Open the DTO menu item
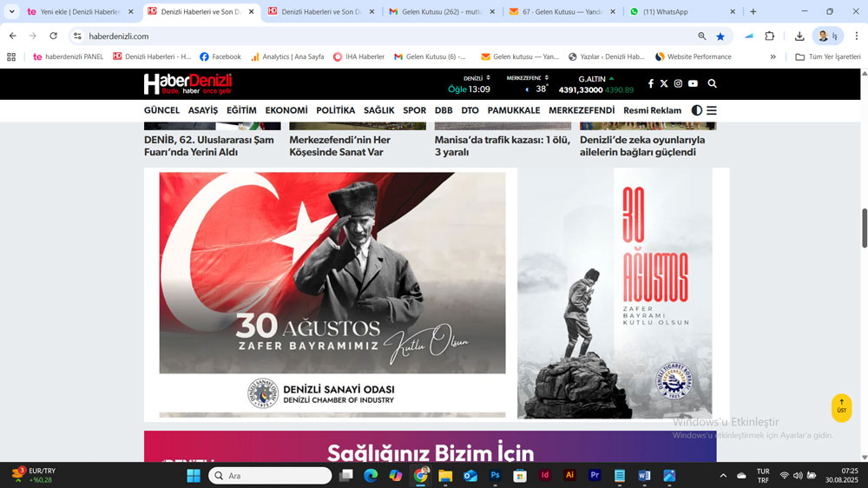Image resolution: width=868 pixels, height=488 pixels. (x=470, y=110)
